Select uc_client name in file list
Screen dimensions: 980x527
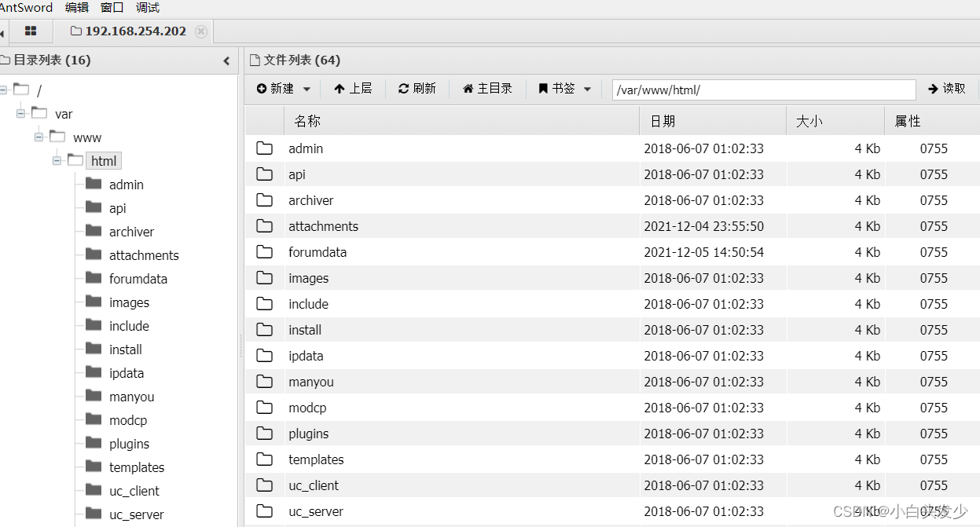click(314, 485)
